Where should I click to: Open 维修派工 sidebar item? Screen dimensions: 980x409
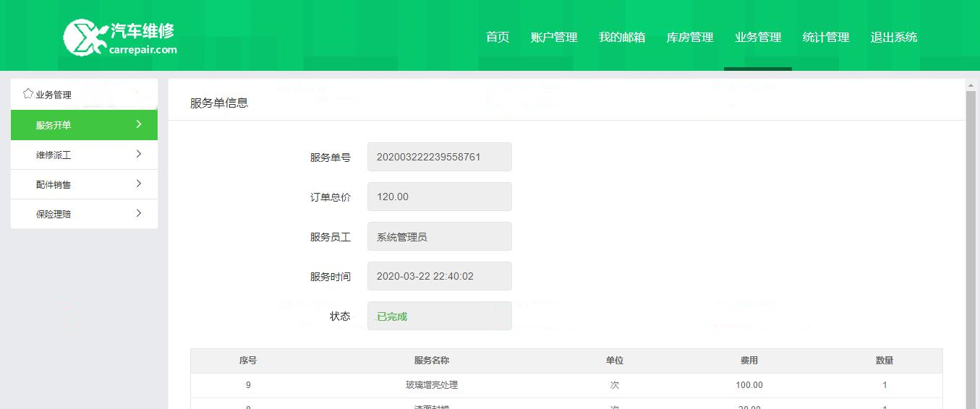(x=84, y=155)
